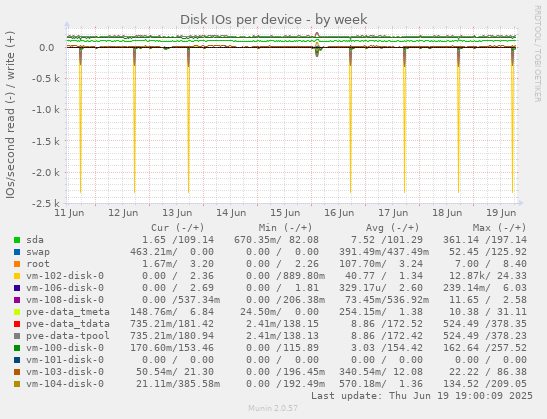Click pve-data_tdata avg value '8.86 /172.52'
The image size is (547, 419).
point(387,324)
